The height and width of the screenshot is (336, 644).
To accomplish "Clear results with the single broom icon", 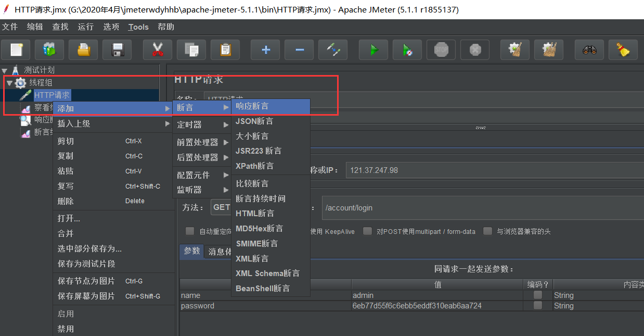I will coord(515,50).
